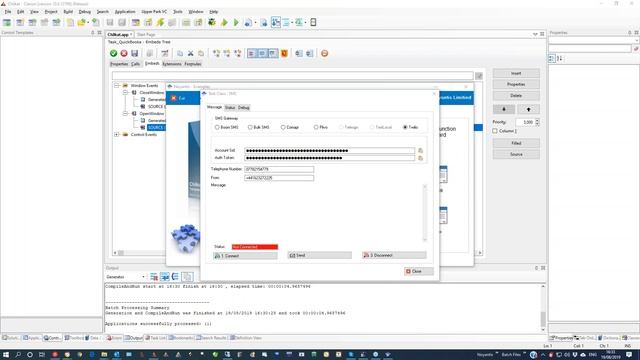Click the 1 Connect button
The height and width of the screenshot is (360, 640).
pyautogui.click(x=245, y=256)
